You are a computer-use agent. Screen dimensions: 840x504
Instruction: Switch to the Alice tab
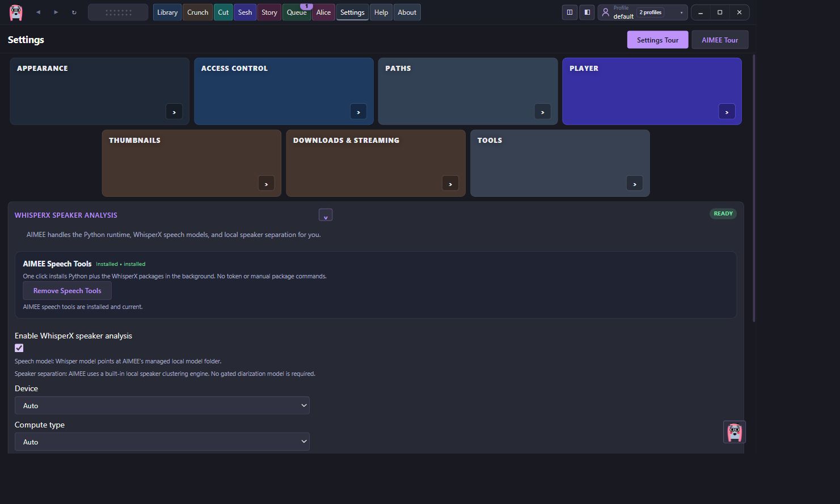coord(323,12)
